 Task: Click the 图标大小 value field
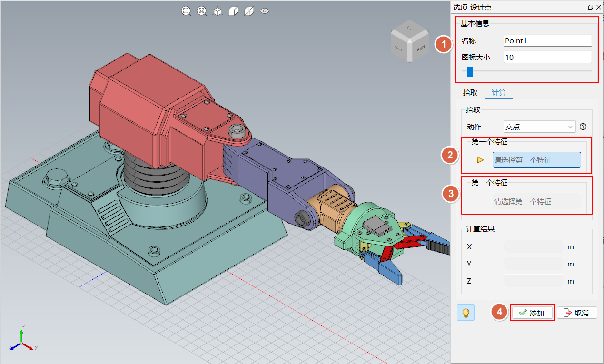pyautogui.click(x=547, y=57)
